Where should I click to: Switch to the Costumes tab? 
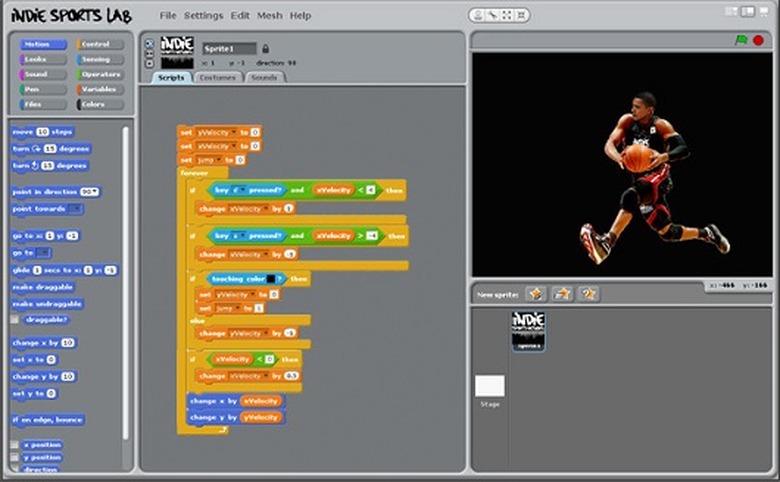coord(217,77)
